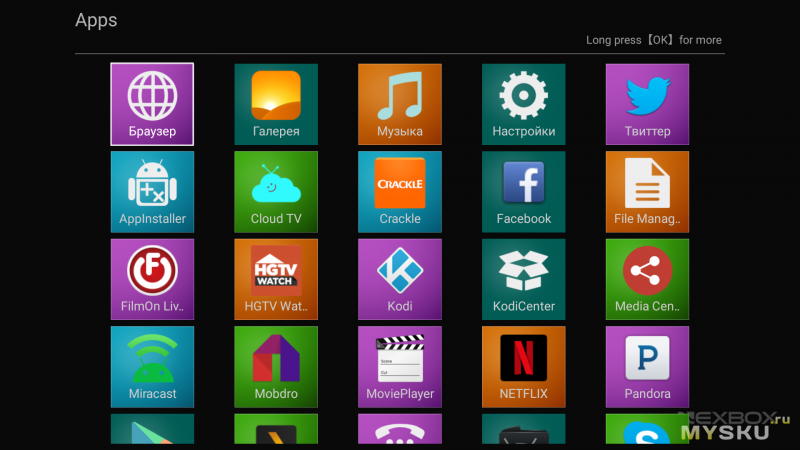
Task: Launch the Твиттер Twitter app
Action: click(x=647, y=104)
